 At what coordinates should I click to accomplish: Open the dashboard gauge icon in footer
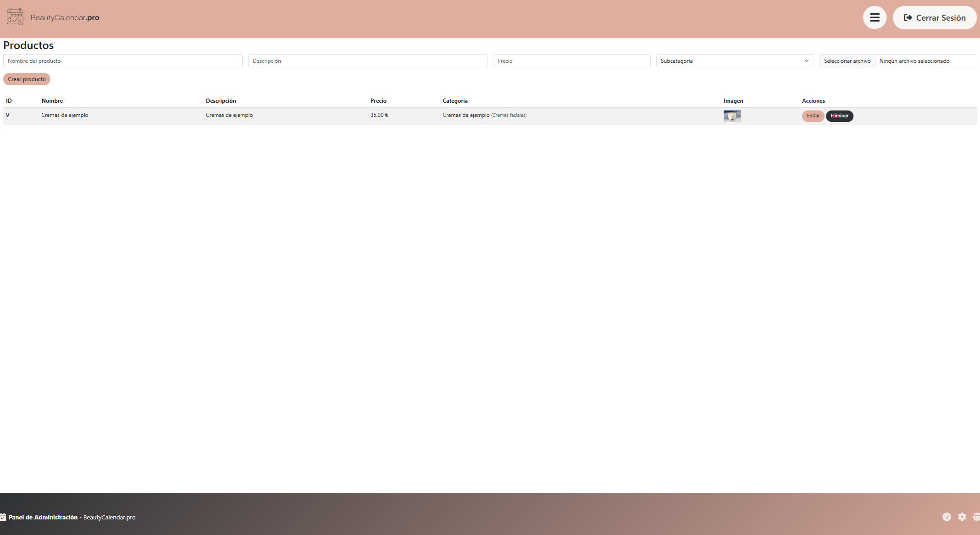[947, 517]
